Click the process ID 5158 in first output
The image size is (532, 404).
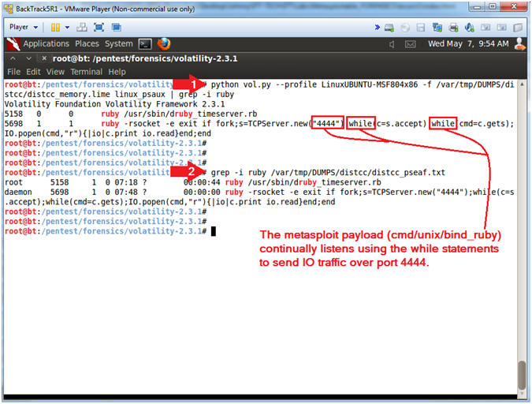pyautogui.click(x=13, y=114)
